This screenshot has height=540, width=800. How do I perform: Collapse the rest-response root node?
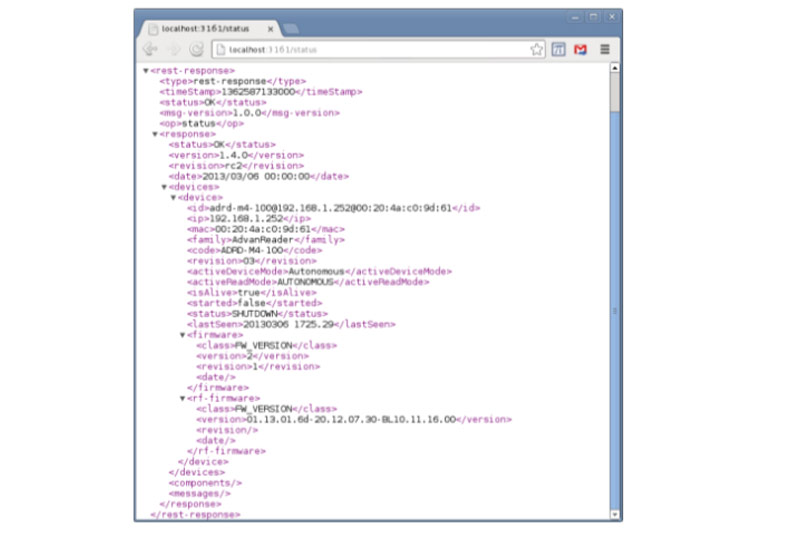pyautogui.click(x=146, y=71)
